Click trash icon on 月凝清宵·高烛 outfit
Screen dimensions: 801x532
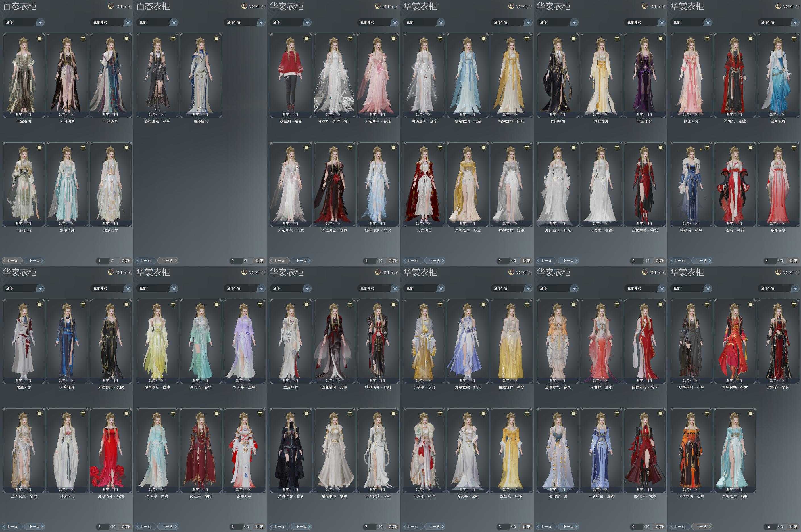click(x=127, y=414)
